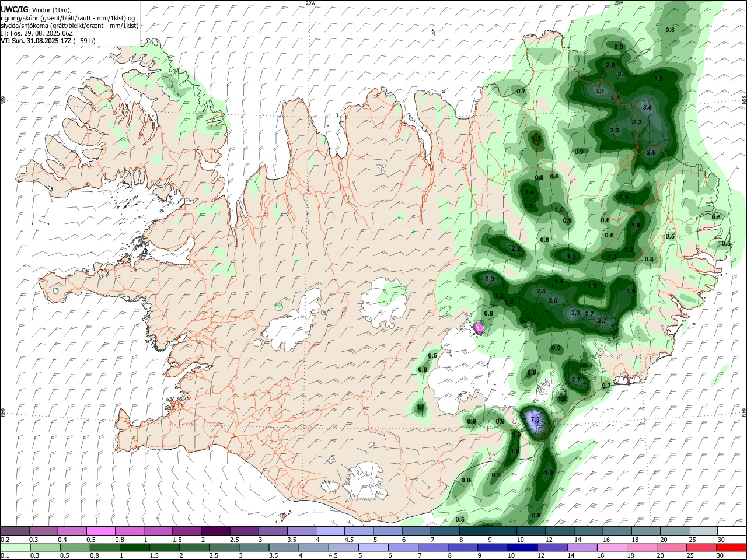Click the 1.6 rainfall value
Screen dimensions: 747x560
(x=624, y=197)
